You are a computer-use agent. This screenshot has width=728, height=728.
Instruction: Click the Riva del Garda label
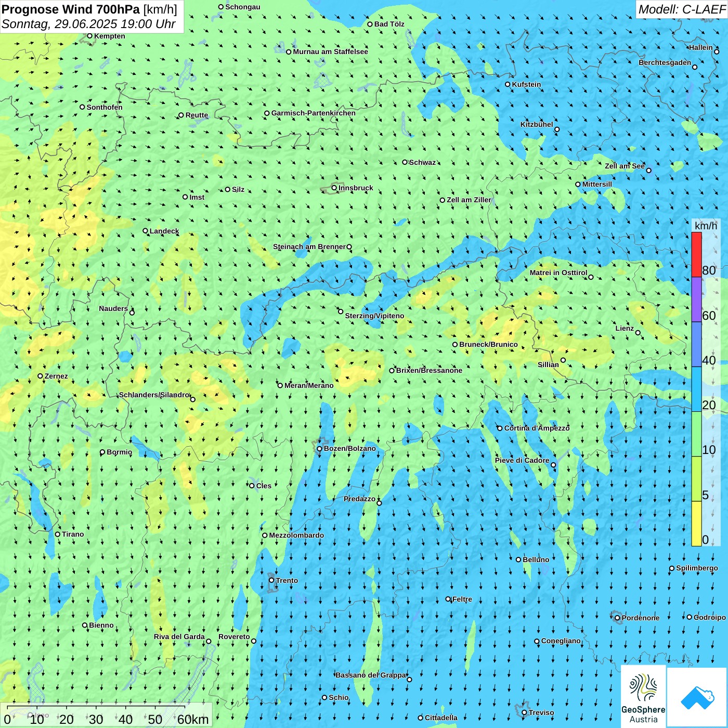tap(179, 636)
